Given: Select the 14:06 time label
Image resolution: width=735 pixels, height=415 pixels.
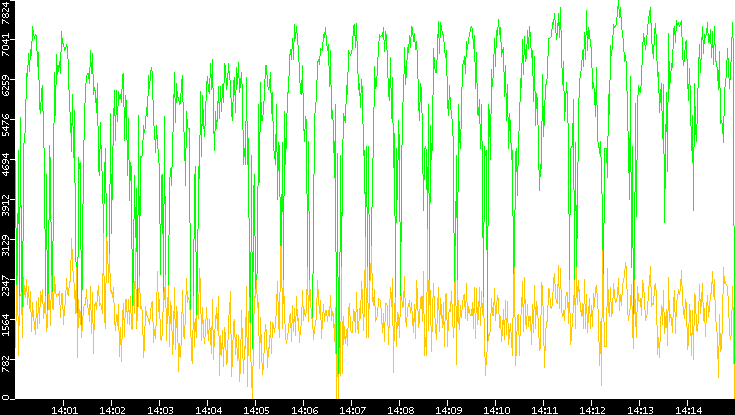Looking at the screenshot, I should pos(304,410).
